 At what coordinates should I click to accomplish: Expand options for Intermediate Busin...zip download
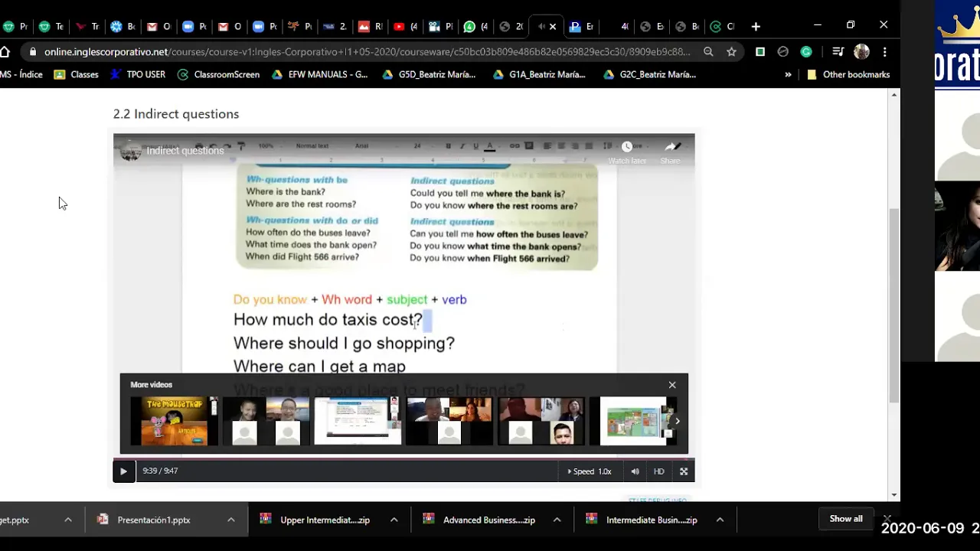coord(720,520)
